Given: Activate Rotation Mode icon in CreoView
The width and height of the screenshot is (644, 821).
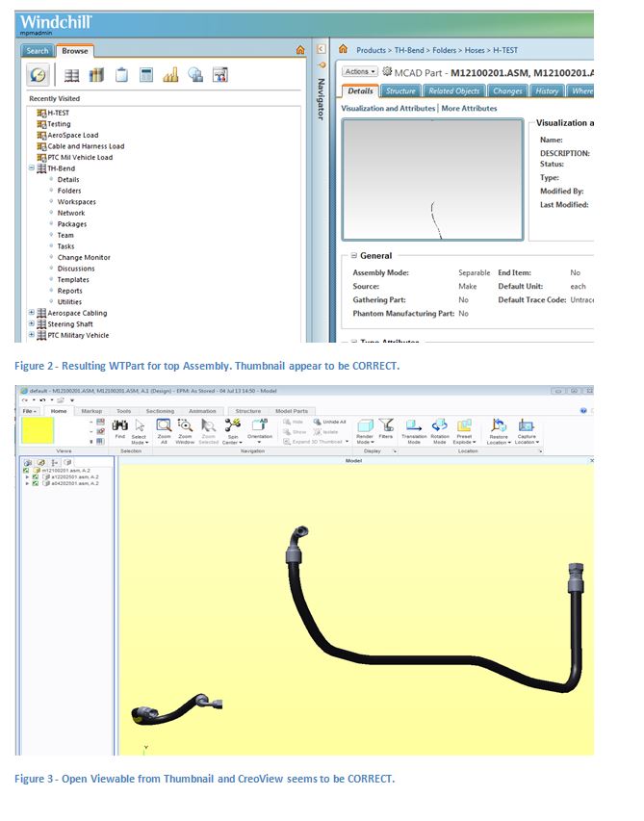Looking at the screenshot, I should [439, 425].
